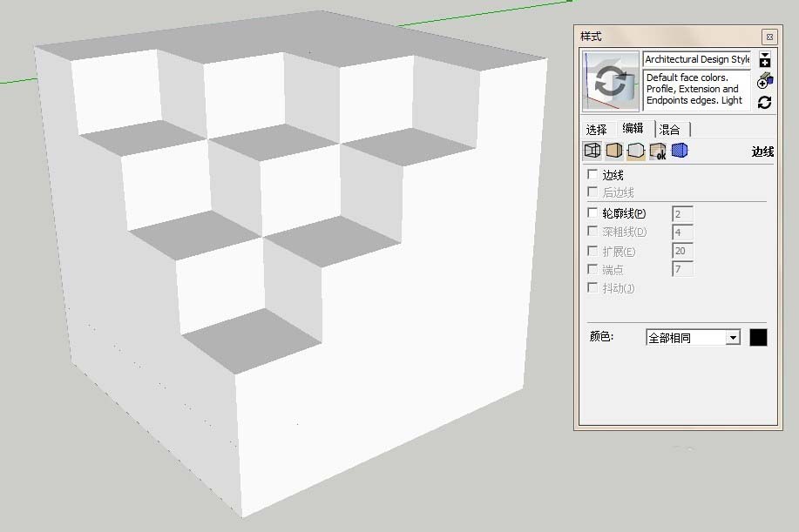Click the style description text field
799x532 pixels.
tap(696, 90)
